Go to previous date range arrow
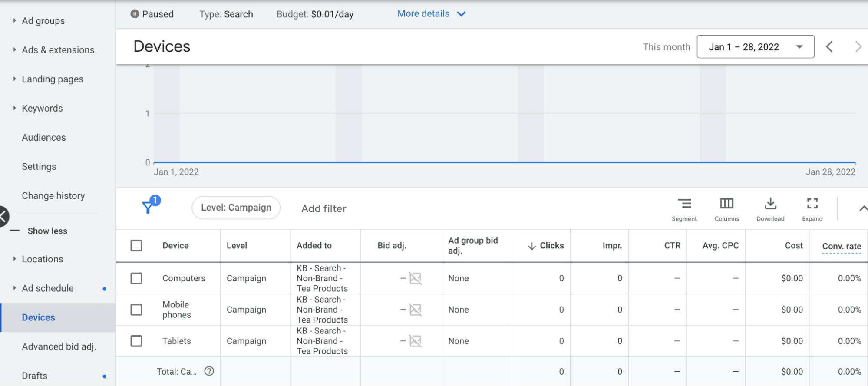868x386 pixels. click(829, 46)
